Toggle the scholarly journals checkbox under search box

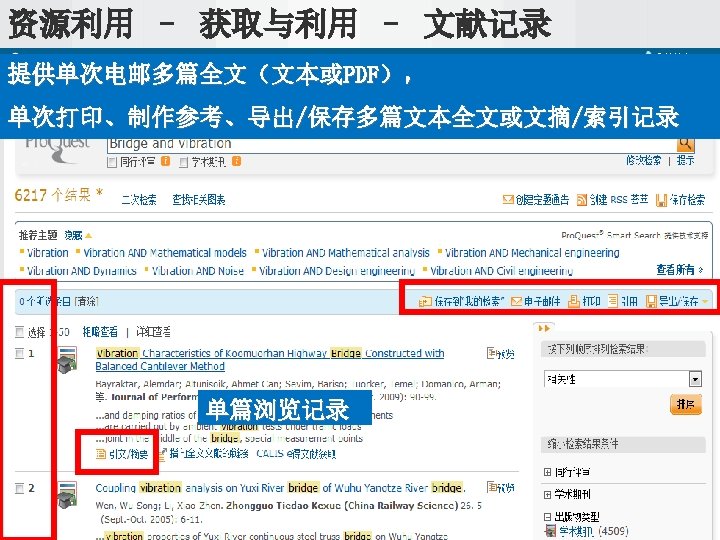click(x=183, y=162)
